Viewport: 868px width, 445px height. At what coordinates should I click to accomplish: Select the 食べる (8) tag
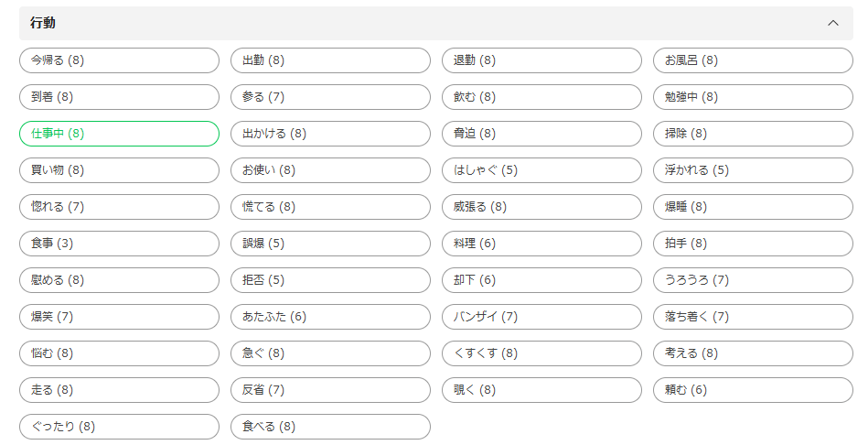(x=330, y=427)
